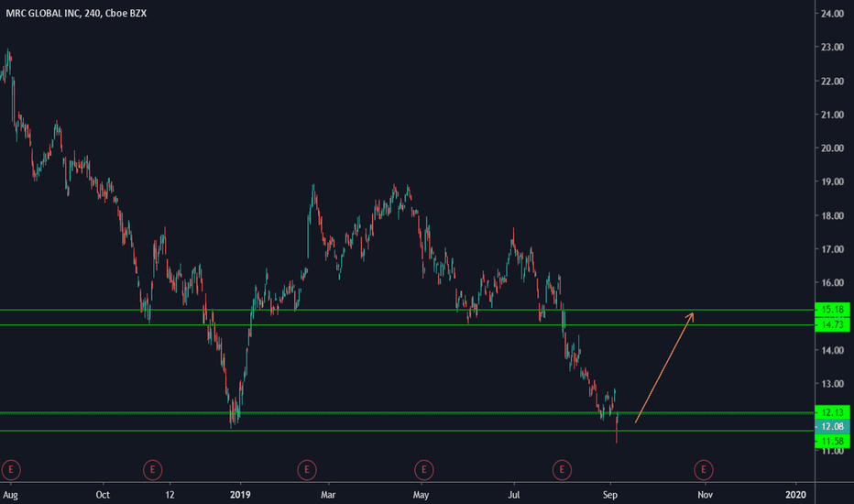This screenshot has height=504, width=854.
Task: Click the 23.00 price axis label
Action: (832, 48)
